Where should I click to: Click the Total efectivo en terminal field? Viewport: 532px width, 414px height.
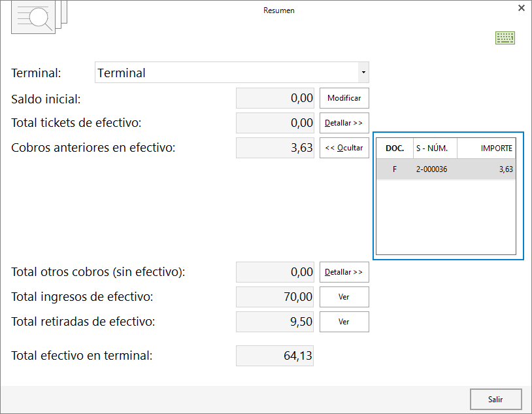pyautogui.click(x=274, y=356)
